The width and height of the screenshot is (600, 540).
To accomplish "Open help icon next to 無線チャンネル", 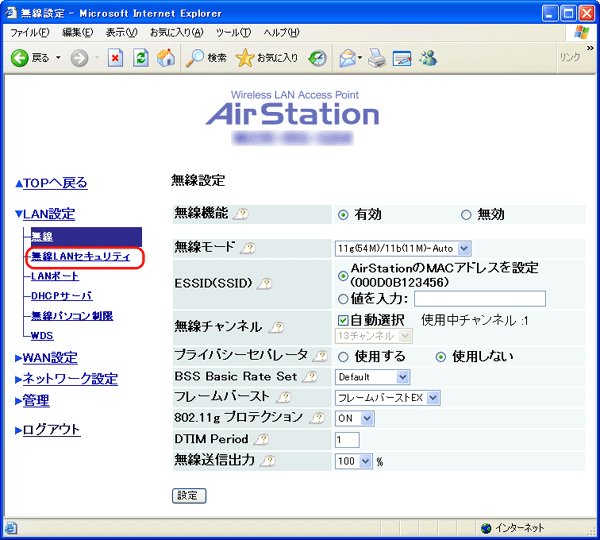I will pyautogui.click(x=277, y=327).
